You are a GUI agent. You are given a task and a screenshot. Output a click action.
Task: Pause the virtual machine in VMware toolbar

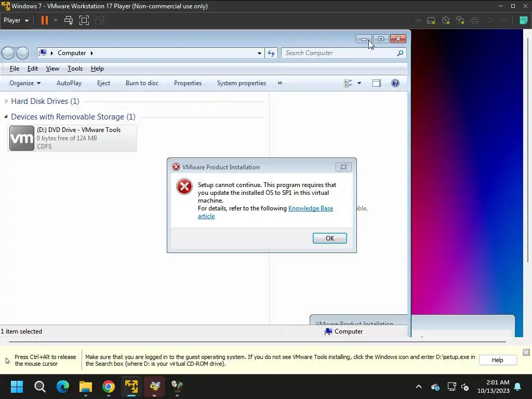tap(45, 20)
